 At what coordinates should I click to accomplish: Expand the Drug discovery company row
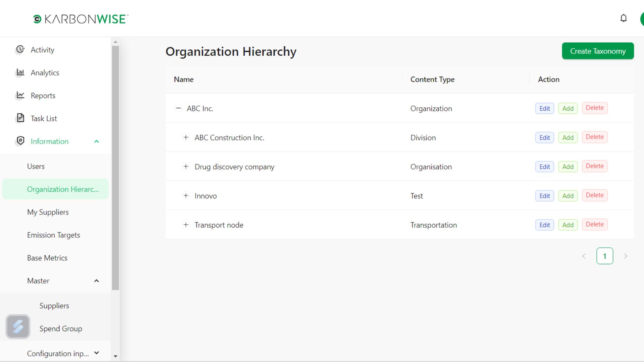coord(186,167)
